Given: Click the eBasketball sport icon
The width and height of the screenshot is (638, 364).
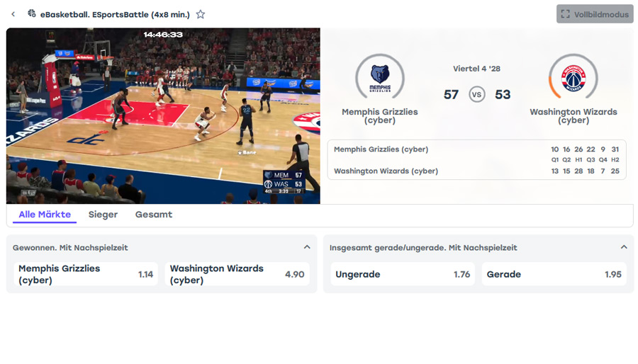Looking at the screenshot, I should point(31,14).
